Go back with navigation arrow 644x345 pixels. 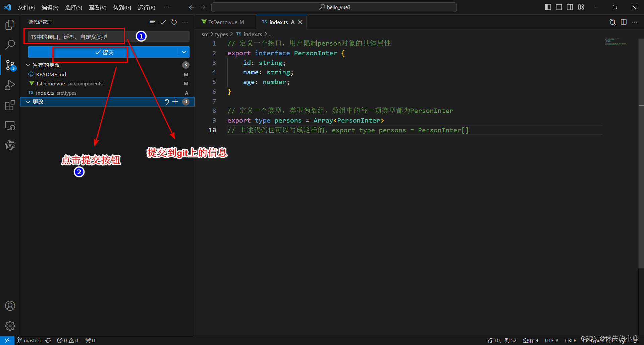[192, 7]
